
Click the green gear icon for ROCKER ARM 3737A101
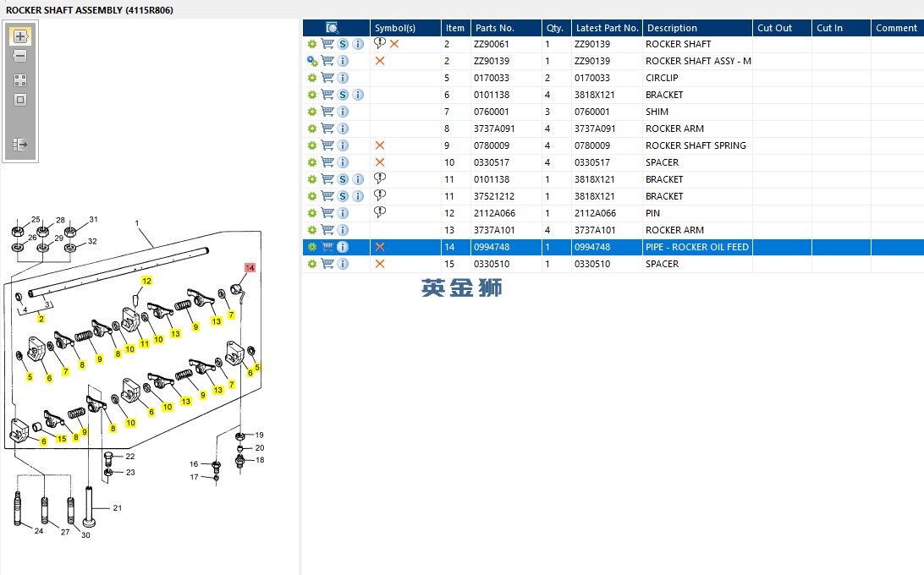tap(312, 230)
